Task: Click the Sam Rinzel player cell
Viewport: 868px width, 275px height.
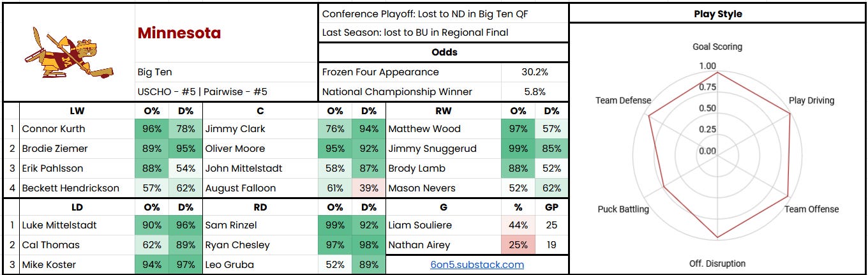Action: point(260,225)
